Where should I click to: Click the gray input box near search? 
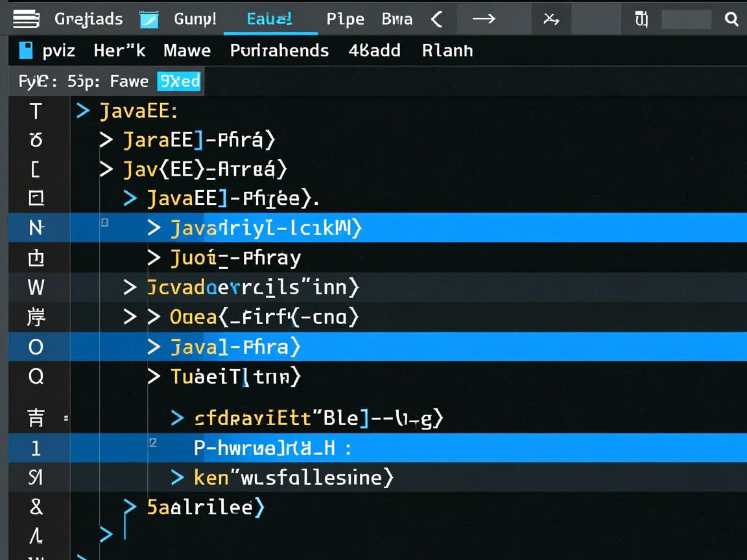686,19
